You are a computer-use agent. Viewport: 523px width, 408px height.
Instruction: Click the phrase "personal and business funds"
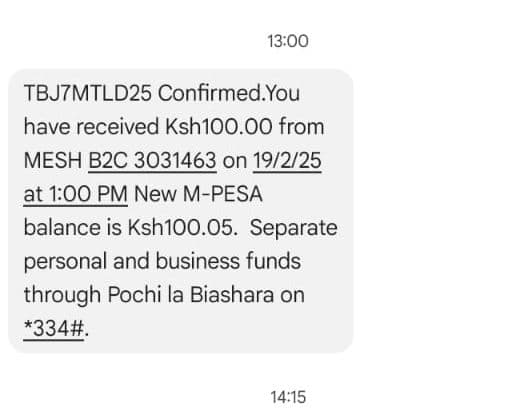tap(162, 262)
